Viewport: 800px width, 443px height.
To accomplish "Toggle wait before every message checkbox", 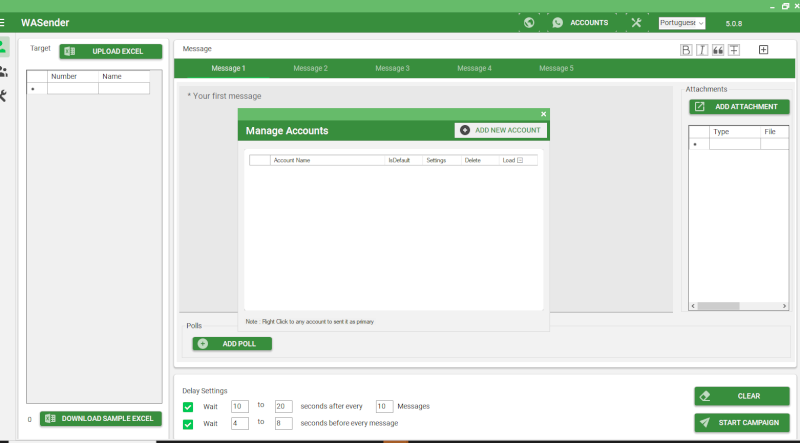I will [188, 424].
